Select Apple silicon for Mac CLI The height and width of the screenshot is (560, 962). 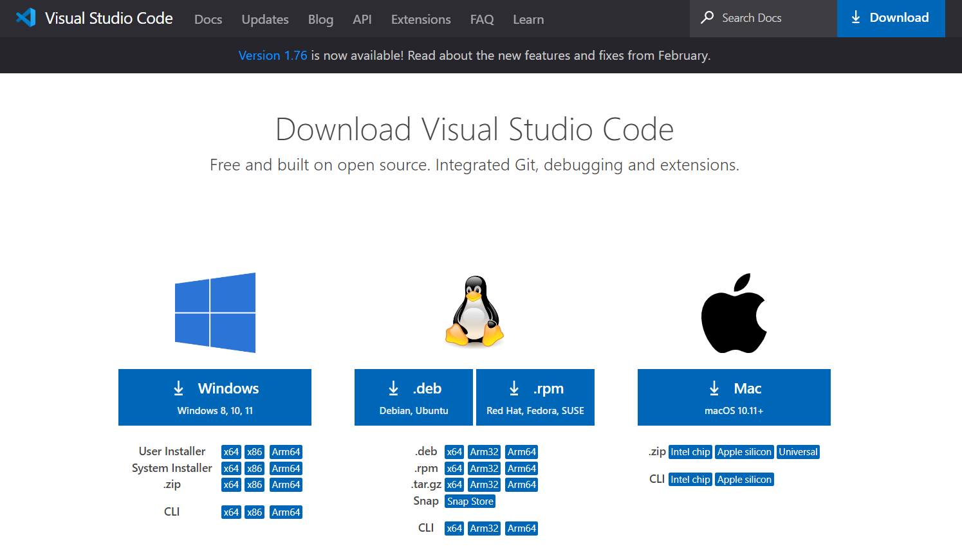[x=745, y=480]
